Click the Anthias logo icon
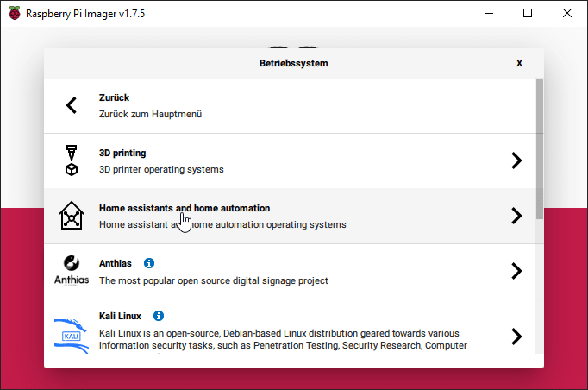This screenshot has width=588, height=390. (x=72, y=270)
